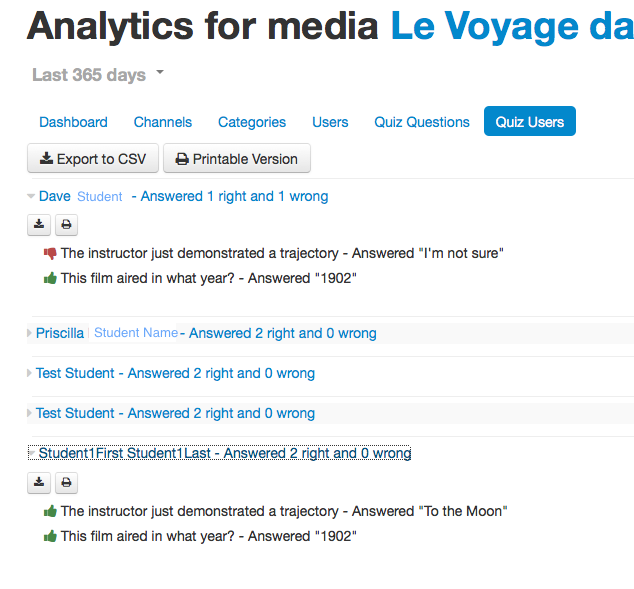Viewport: 634px width, 589px height.
Task: Click the thumbs-down icon on Dave's trajectory answer
Action: [x=50, y=254]
